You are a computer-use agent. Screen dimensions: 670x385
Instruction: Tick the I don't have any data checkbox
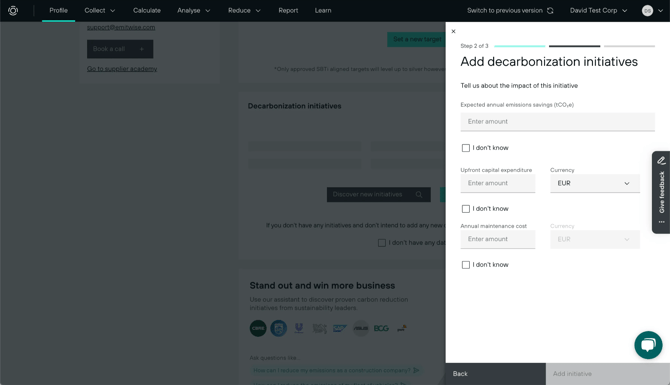[382, 243]
